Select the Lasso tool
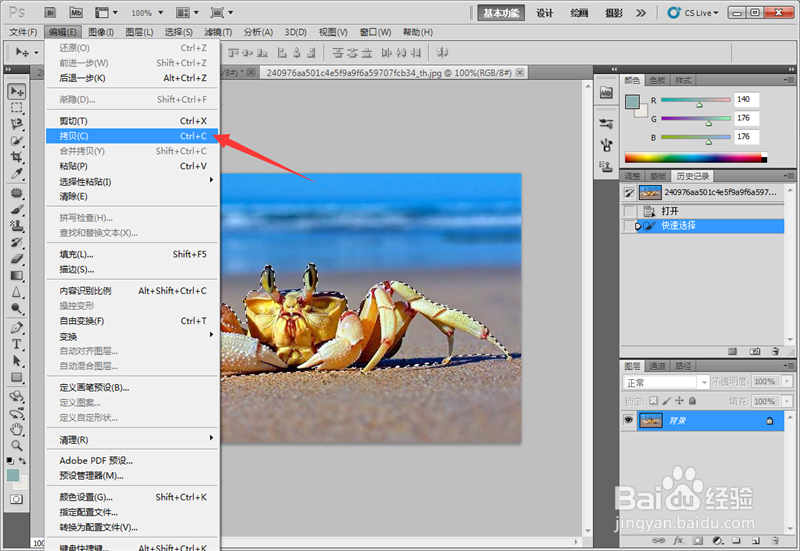This screenshot has height=551, width=800. tap(17, 124)
